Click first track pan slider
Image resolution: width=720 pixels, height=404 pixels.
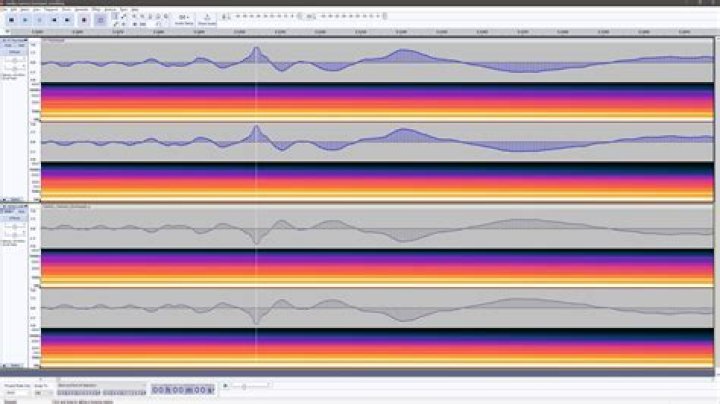coord(14,67)
